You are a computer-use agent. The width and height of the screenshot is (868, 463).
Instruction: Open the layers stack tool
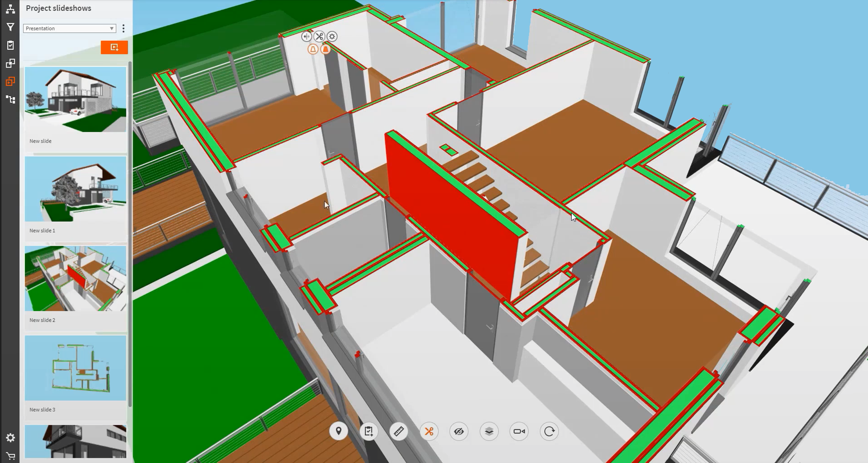point(489,431)
